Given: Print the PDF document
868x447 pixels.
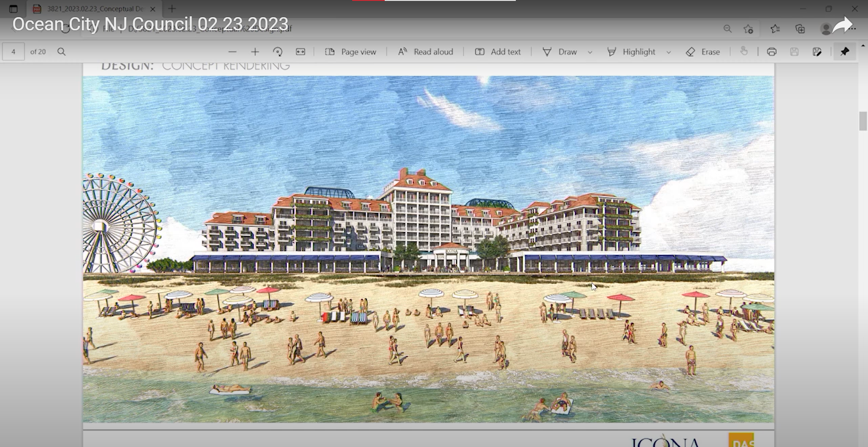Looking at the screenshot, I should pos(772,52).
